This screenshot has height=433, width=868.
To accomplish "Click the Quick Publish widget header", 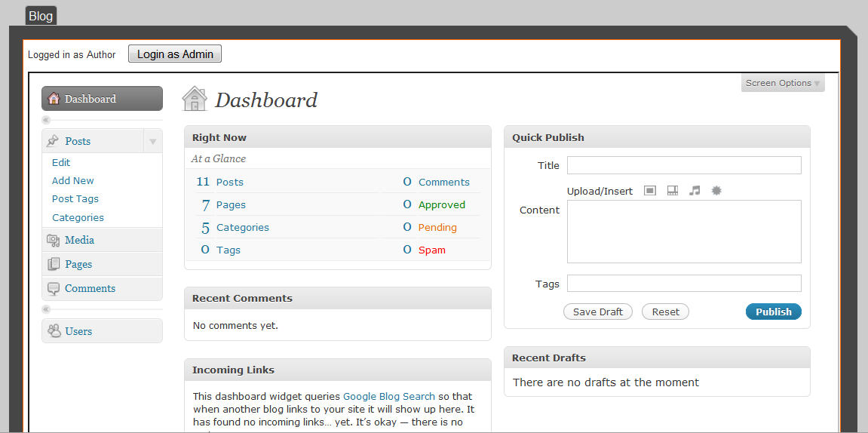I will (657, 137).
